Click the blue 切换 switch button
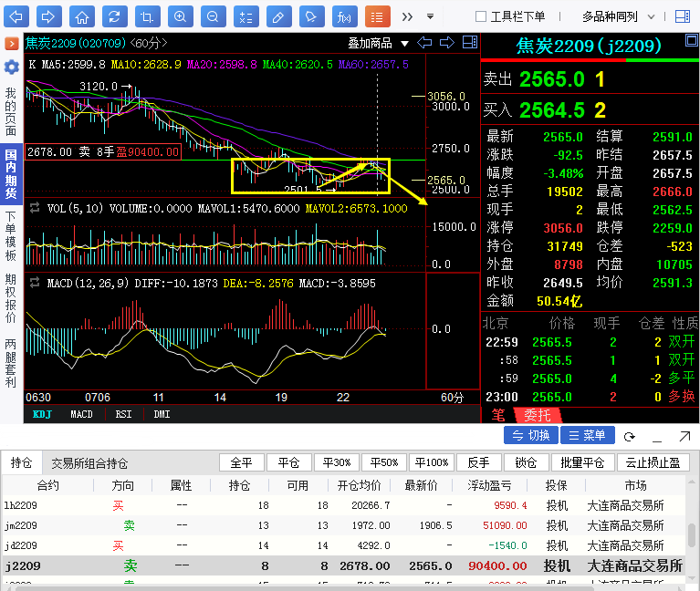Image resolution: width=700 pixels, height=591 pixels. (530, 436)
